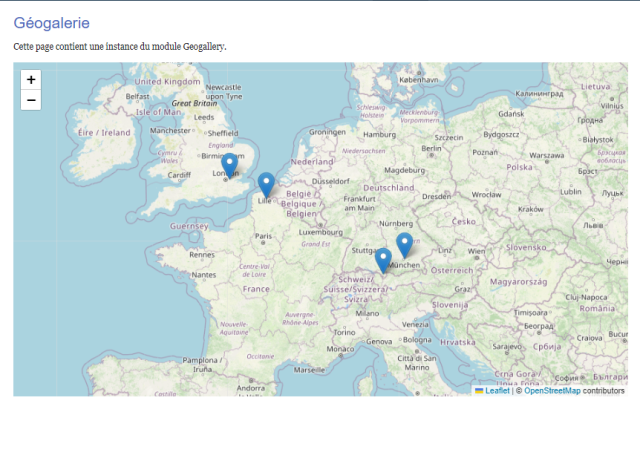The image size is (640, 458).
Task: Click the Frankfurt am Main label
Action: (x=359, y=203)
